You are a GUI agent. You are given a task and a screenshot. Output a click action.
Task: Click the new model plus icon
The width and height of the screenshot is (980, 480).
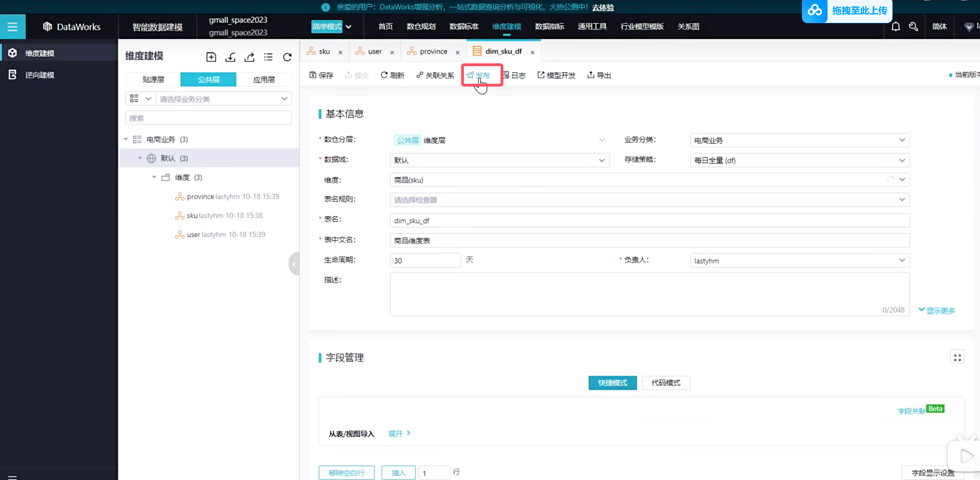coord(211,57)
